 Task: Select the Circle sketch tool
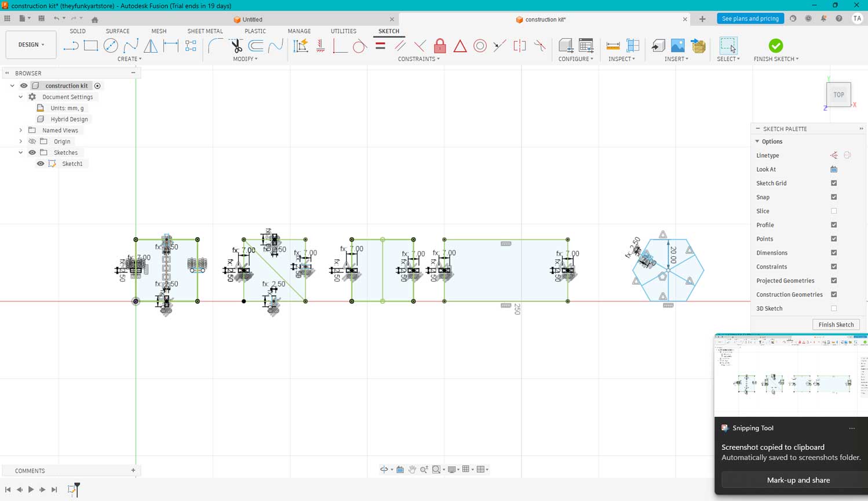tap(111, 46)
